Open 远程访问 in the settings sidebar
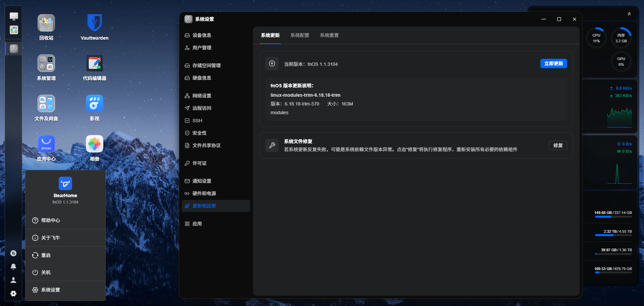 (216, 108)
